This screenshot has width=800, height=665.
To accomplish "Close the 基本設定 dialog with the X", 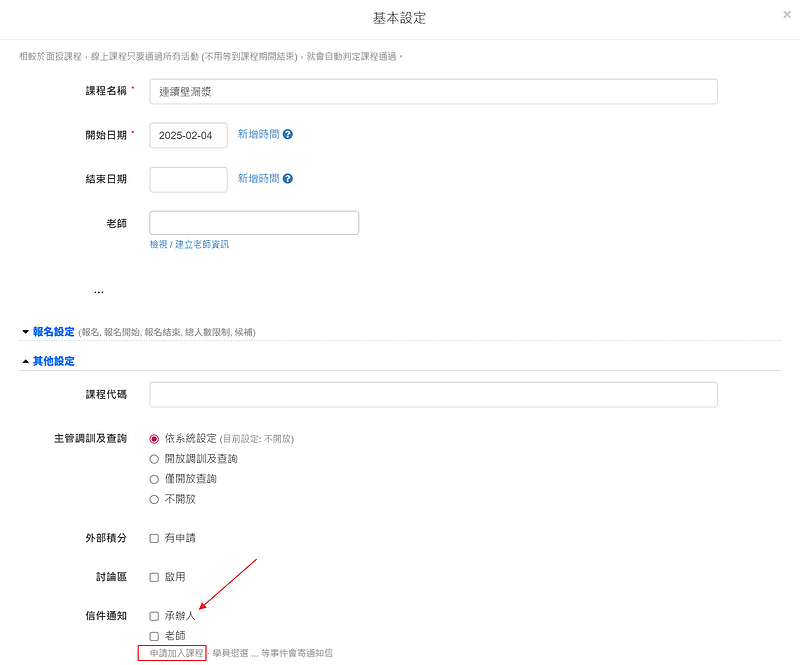I will pyautogui.click(x=787, y=15).
